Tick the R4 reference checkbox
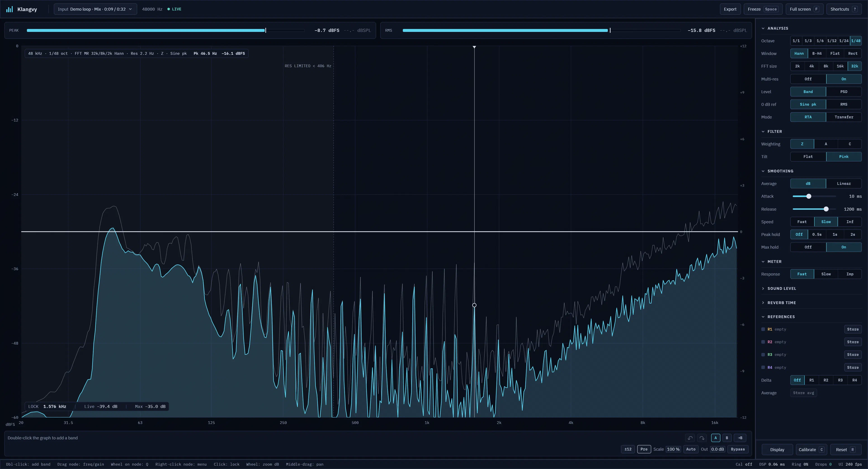 click(763, 367)
